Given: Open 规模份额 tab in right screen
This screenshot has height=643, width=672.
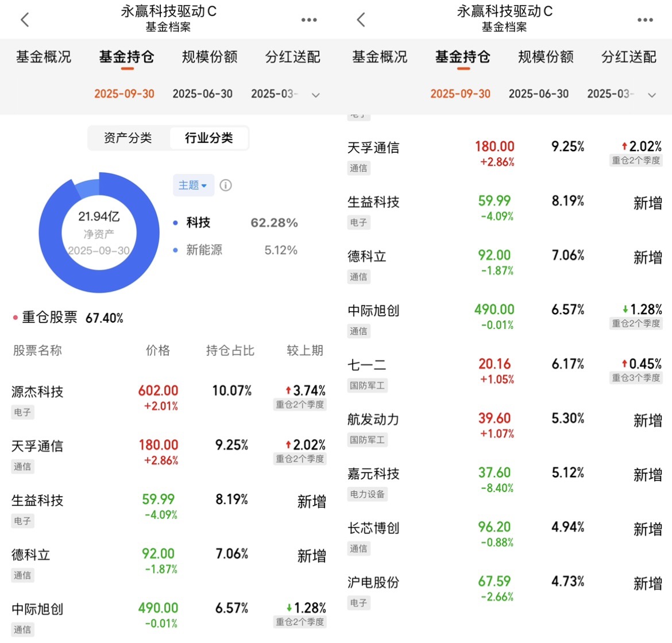Looking at the screenshot, I should [x=546, y=56].
